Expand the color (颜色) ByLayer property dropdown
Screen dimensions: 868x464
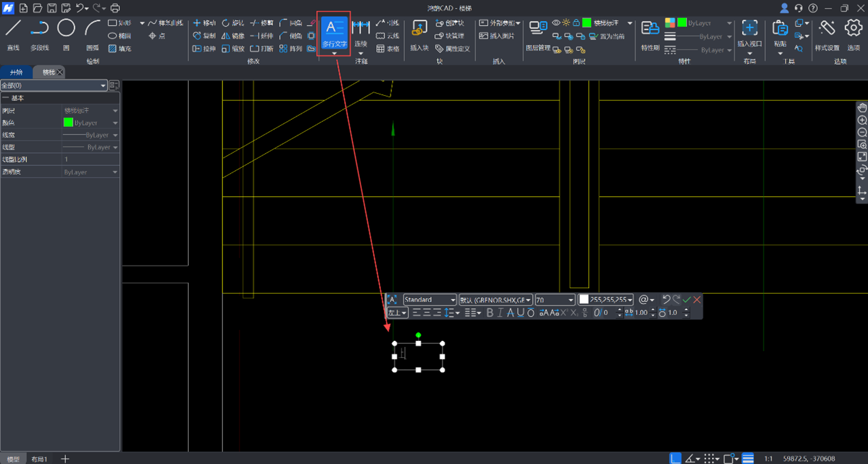114,123
